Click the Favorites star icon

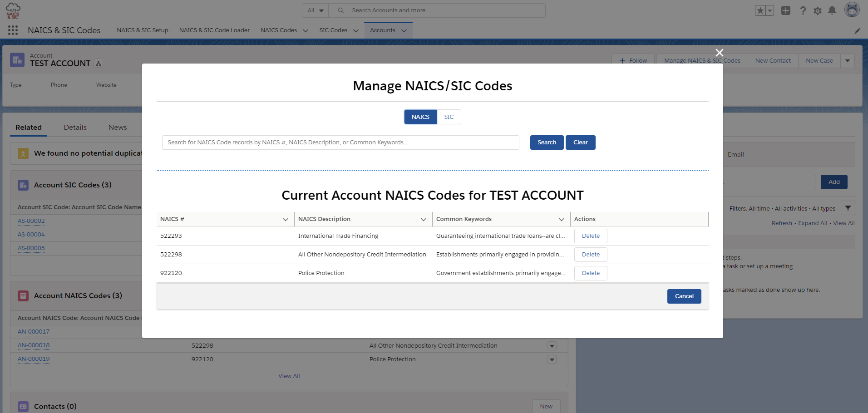pos(760,10)
